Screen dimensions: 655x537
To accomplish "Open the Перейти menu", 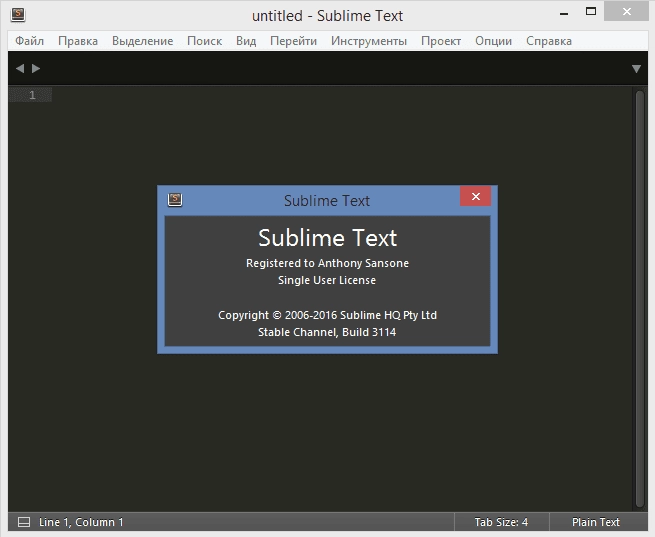I will [x=293, y=41].
